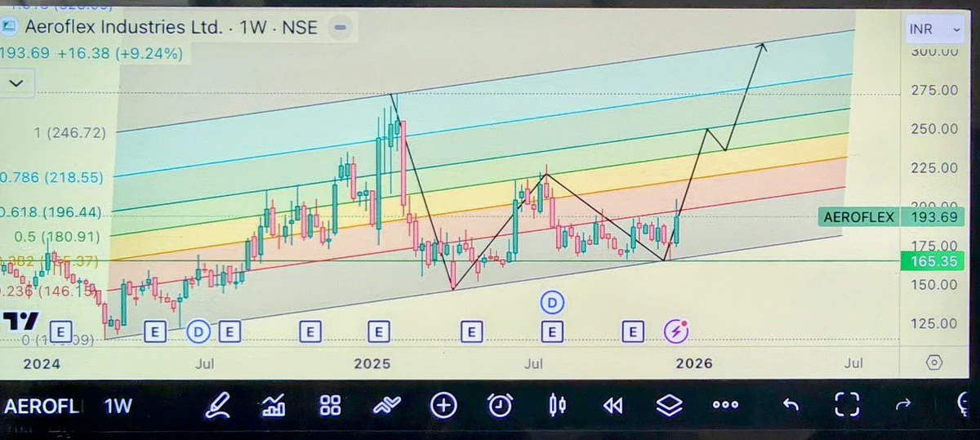Tap the E earnings marker above the 2025 label
Image resolution: width=980 pixels, height=440 pixels.
tap(379, 331)
